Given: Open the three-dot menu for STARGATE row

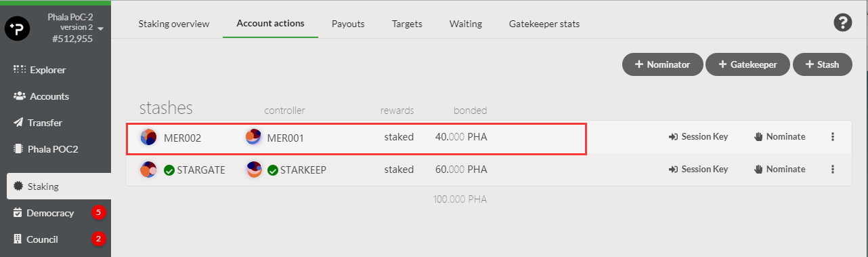Looking at the screenshot, I should 833,170.
